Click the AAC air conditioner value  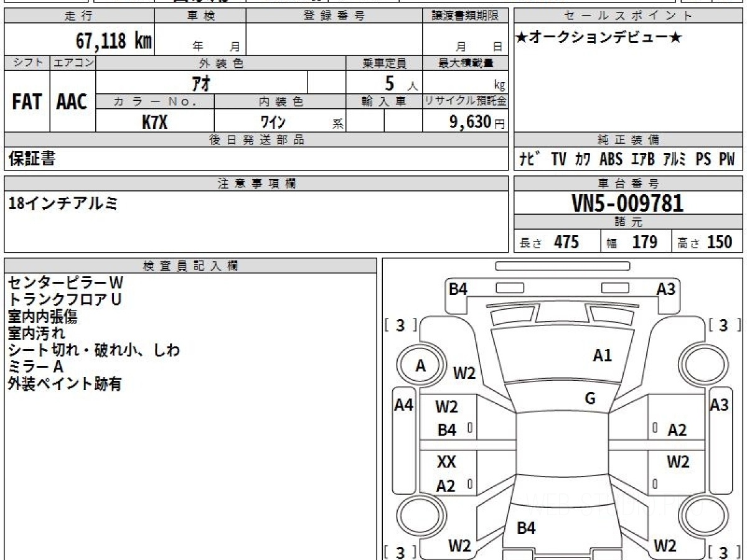tap(72, 102)
